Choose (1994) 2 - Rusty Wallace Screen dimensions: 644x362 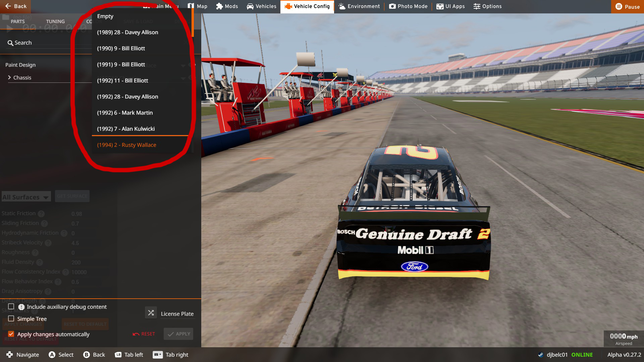point(142,145)
